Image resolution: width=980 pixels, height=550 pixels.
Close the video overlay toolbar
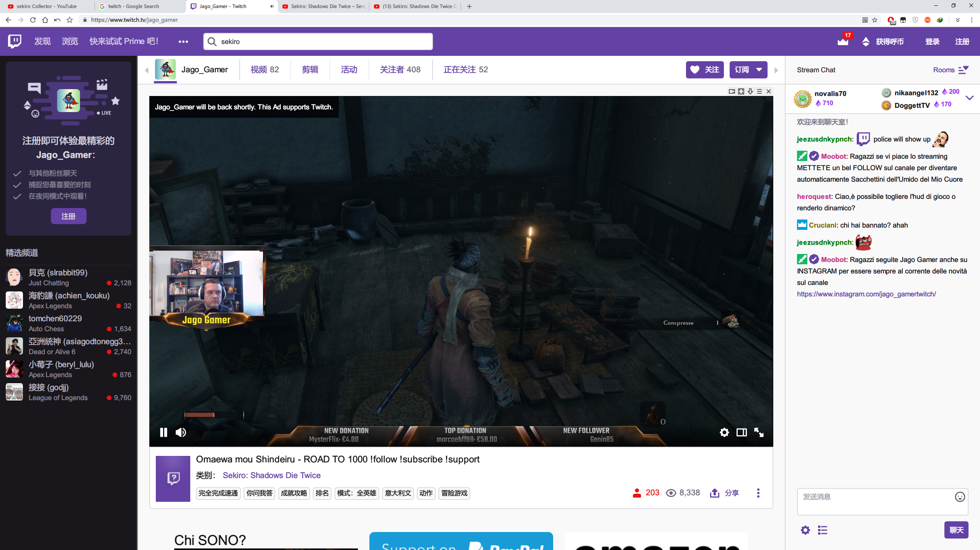769,91
